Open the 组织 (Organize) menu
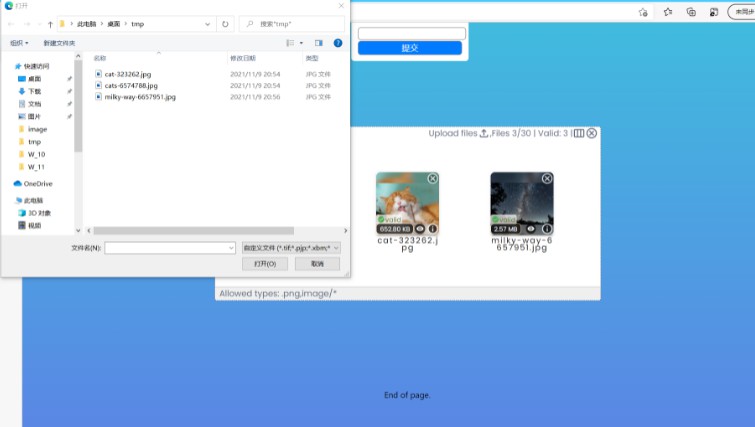This screenshot has width=755, height=427. coord(19,43)
